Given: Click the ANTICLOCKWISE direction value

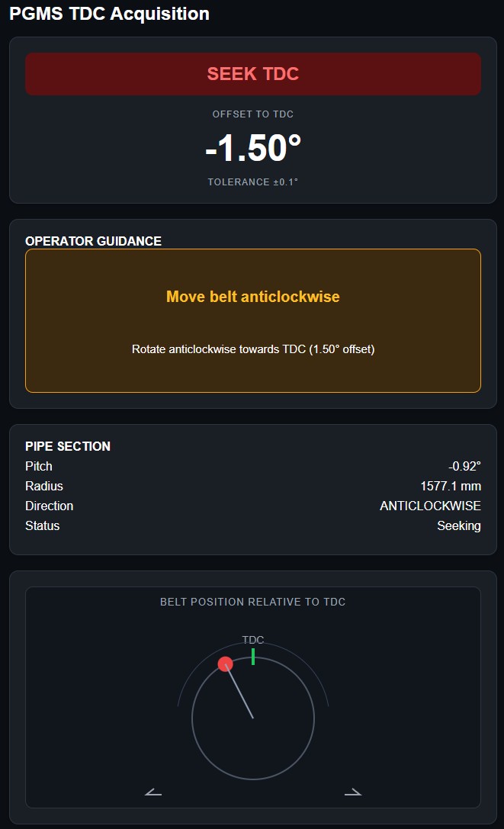Looking at the screenshot, I should pyautogui.click(x=430, y=506).
